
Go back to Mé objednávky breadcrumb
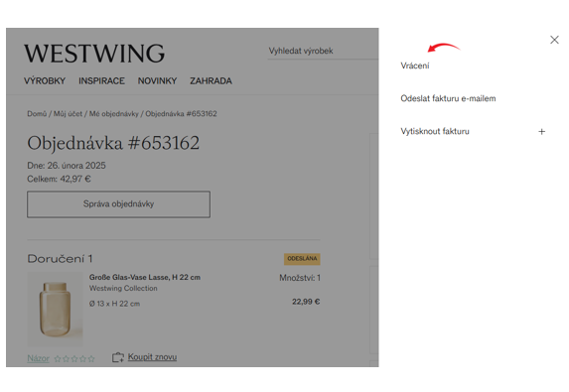[114, 114]
